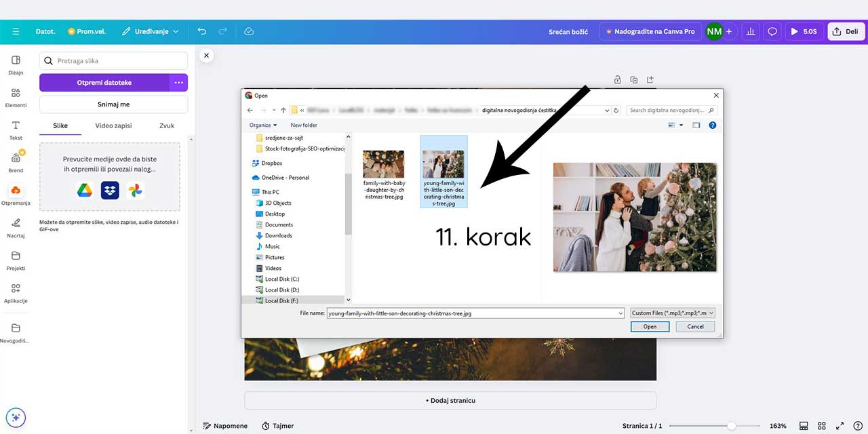The image size is (868, 434).
Task: Open the Aplikacije panel
Action: click(15, 293)
